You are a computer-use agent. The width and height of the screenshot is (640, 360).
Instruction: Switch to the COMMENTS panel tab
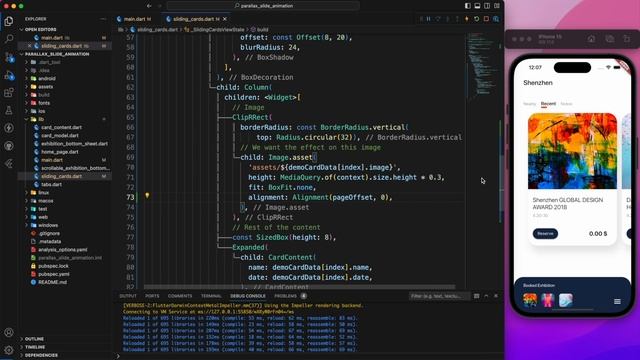(180, 296)
